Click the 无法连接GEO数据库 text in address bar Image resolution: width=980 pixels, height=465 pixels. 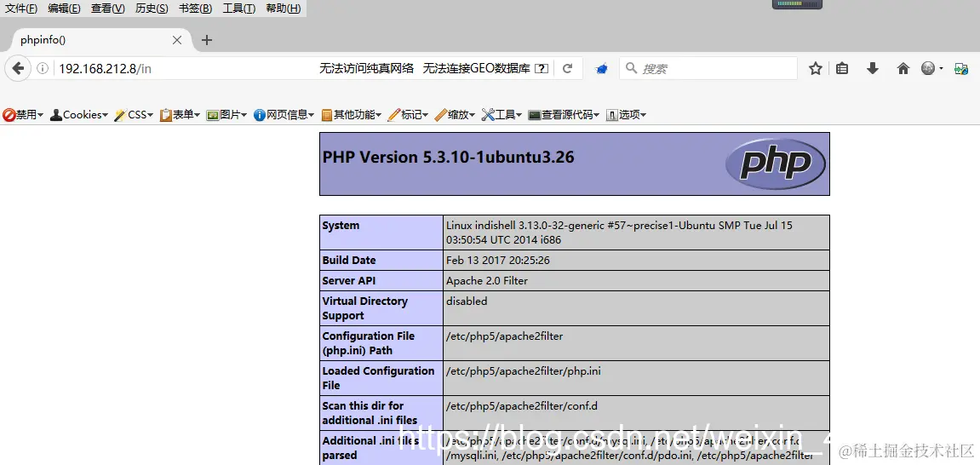click(x=476, y=68)
